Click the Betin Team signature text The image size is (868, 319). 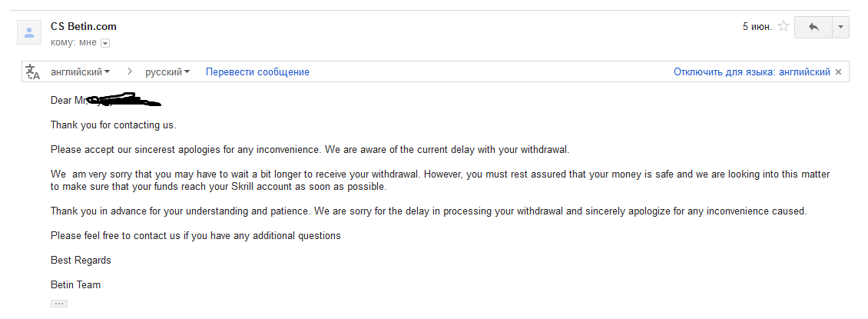click(x=75, y=284)
